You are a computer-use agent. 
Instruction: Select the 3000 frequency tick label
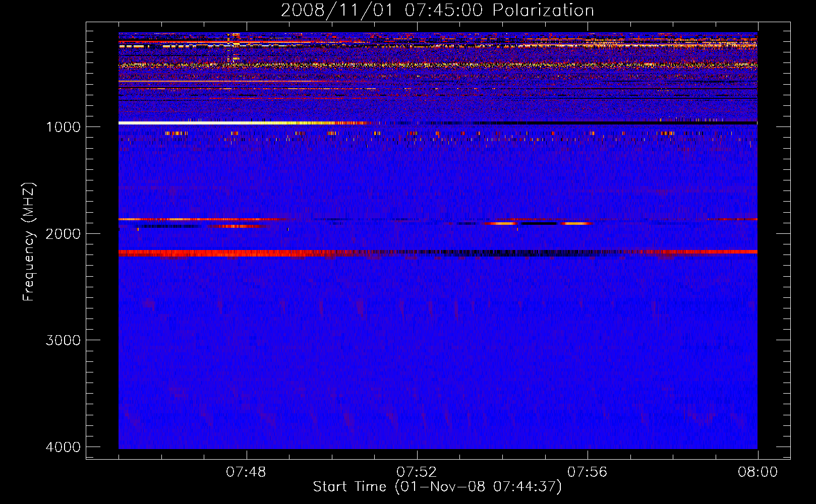[63, 340]
